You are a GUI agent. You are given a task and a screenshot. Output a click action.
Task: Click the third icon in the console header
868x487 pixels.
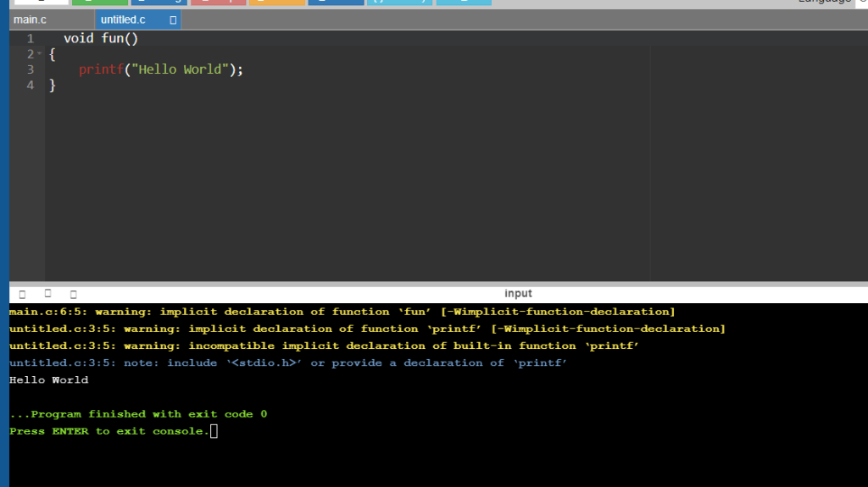pyautogui.click(x=73, y=294)
